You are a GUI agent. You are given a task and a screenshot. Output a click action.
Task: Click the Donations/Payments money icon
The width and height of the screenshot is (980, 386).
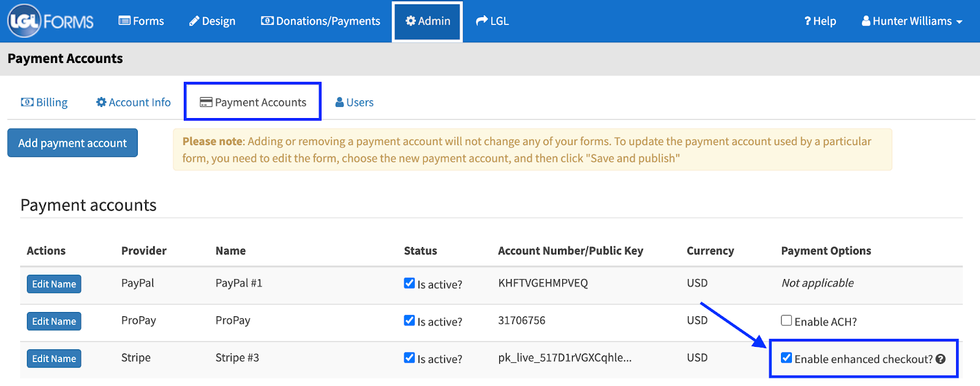(267, 21)
